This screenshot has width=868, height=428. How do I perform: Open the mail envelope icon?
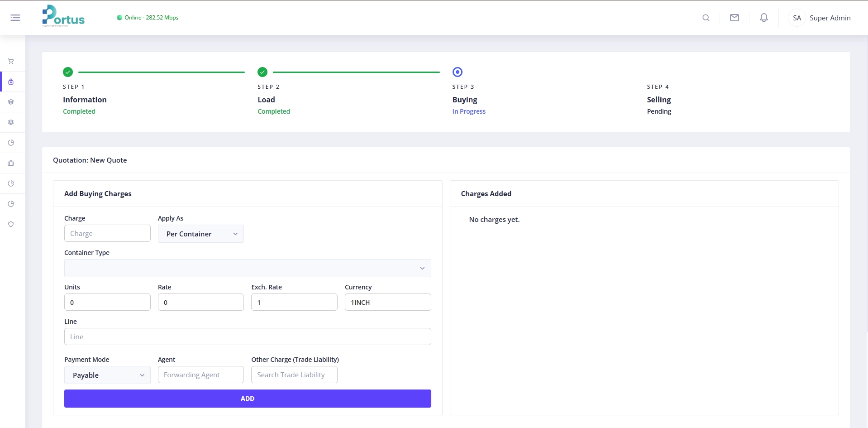[734, 18]
